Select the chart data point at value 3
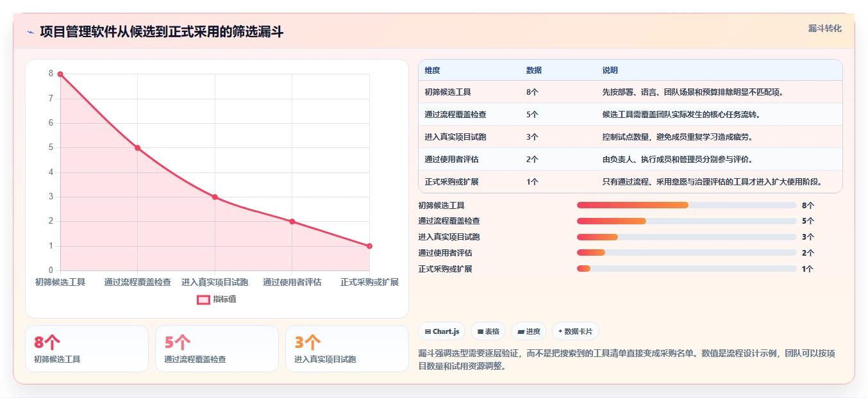This screenshot has height=398, width=868. tap(215, 197)
